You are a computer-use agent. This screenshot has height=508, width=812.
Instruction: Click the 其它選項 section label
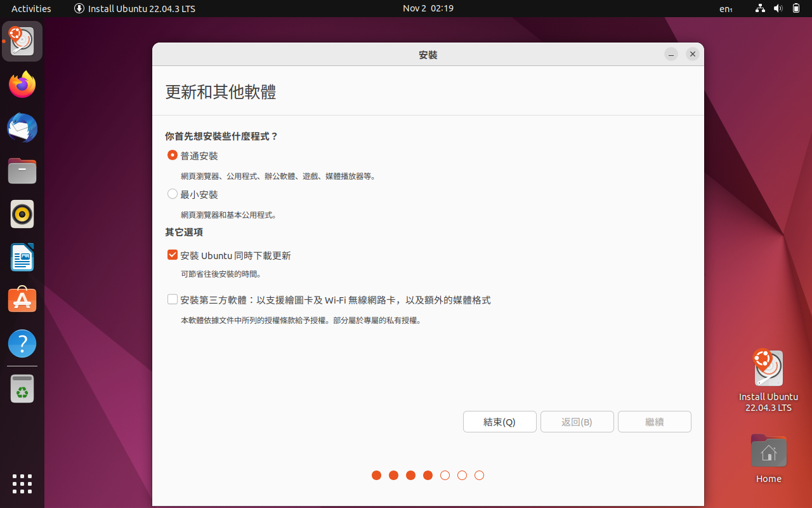click(184, 232)
